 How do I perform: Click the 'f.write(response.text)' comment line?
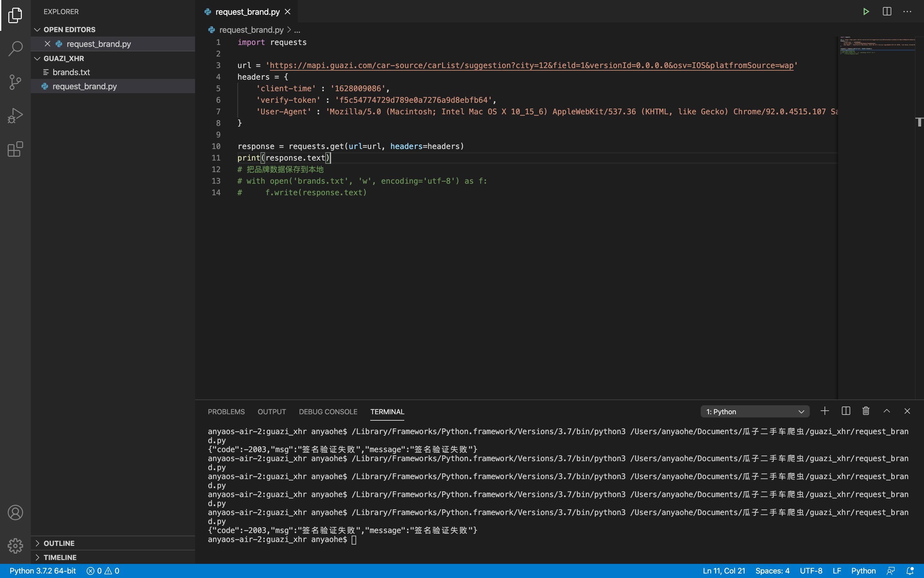coord(302,193)
